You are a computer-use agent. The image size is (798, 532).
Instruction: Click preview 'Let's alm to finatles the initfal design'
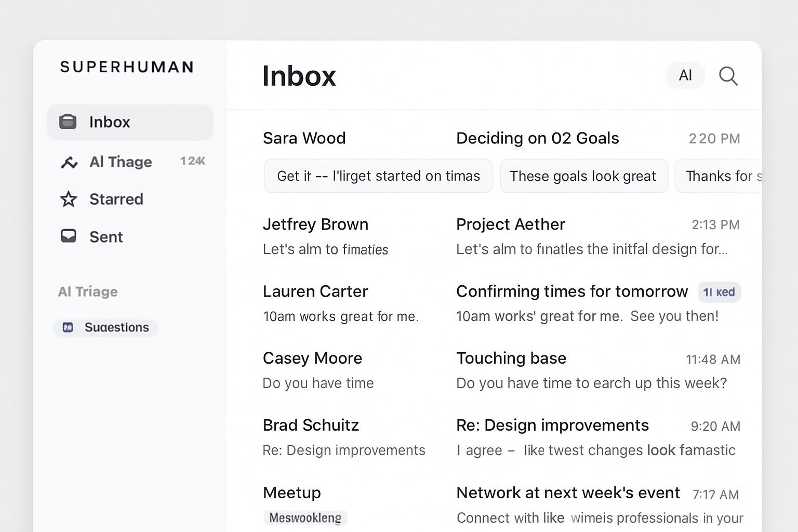click(592, 249)
